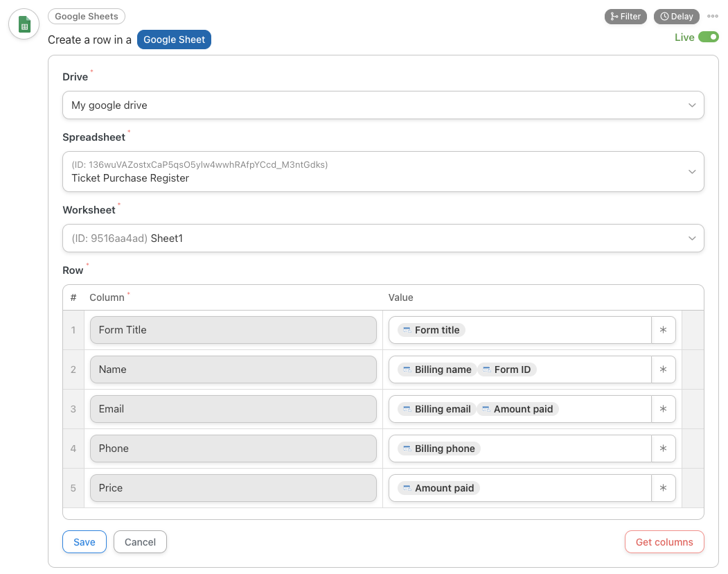728x574 pixels.
Task: Click asterisk button in Price row
Action: pos(663,488)
